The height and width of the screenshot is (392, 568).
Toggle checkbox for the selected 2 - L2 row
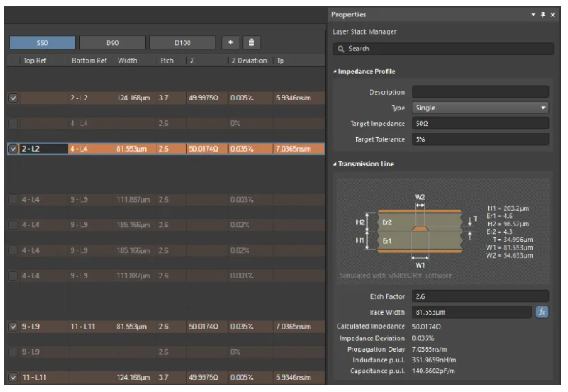pos(12,149)
